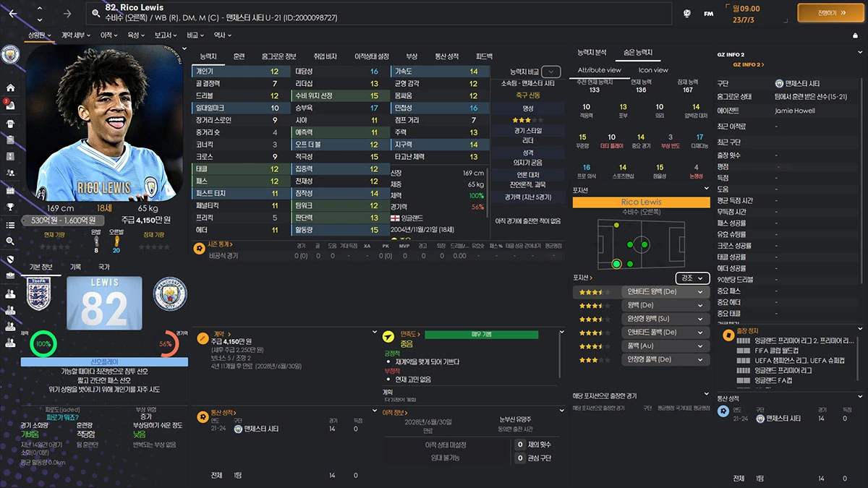Switch to the 홈그로운 정보 tab
This screenshot has width=868, height=488.
pyautogui.click(x=278, y=56)
